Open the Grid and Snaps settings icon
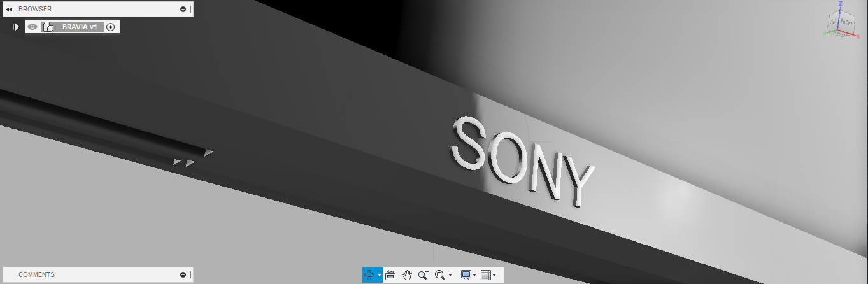This screenshot has width=868, height=284. pyautogui.click(x=486, y=275)
